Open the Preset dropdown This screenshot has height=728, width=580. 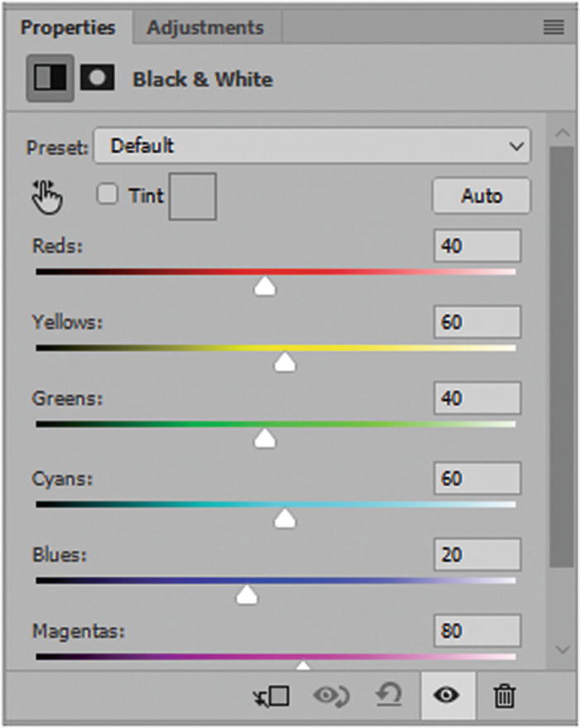point(312,147)
